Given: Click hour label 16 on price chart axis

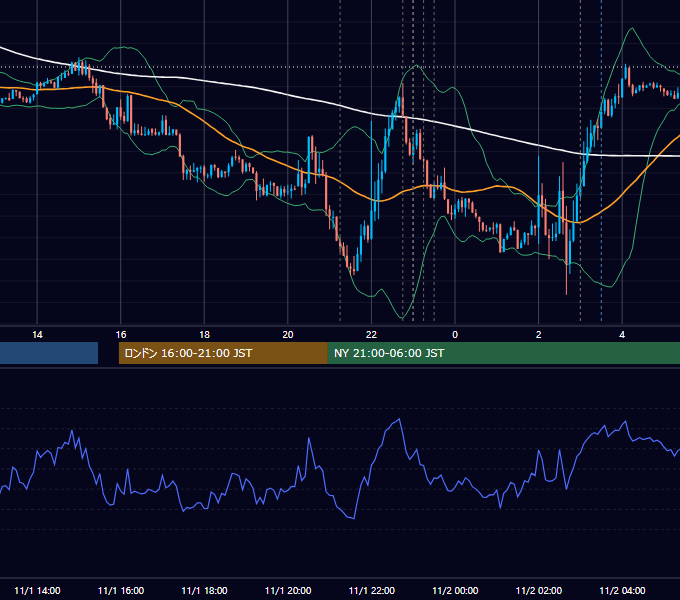Looking at the screenshot, I should [x=121, y=335].
